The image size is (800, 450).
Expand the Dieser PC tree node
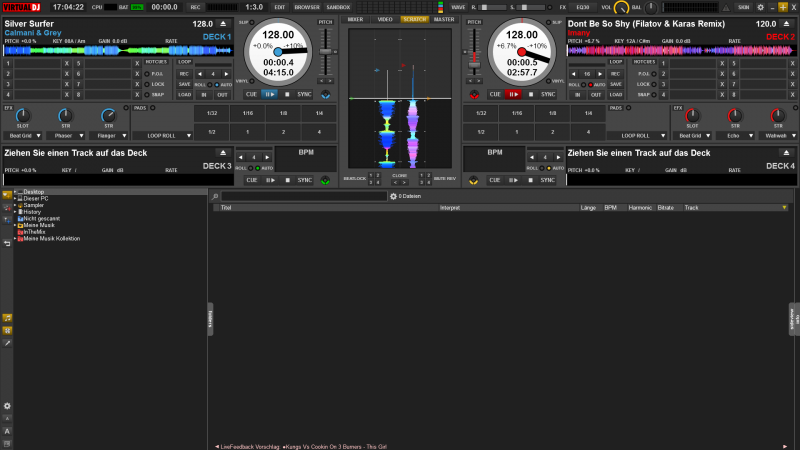[x=15, y=198]
